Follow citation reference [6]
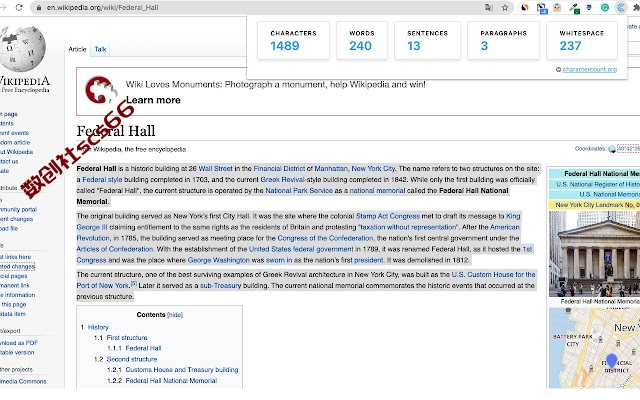640x400 pixels. pyautogui.click(x=133, y=284)
